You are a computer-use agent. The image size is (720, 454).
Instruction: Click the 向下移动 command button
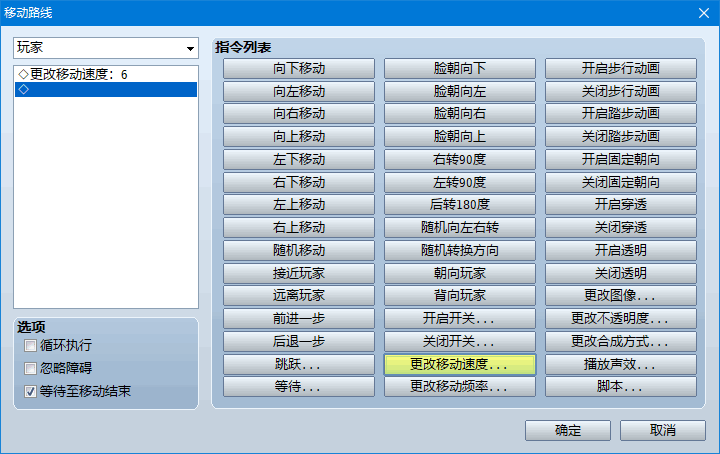click(x=299, y=68)
